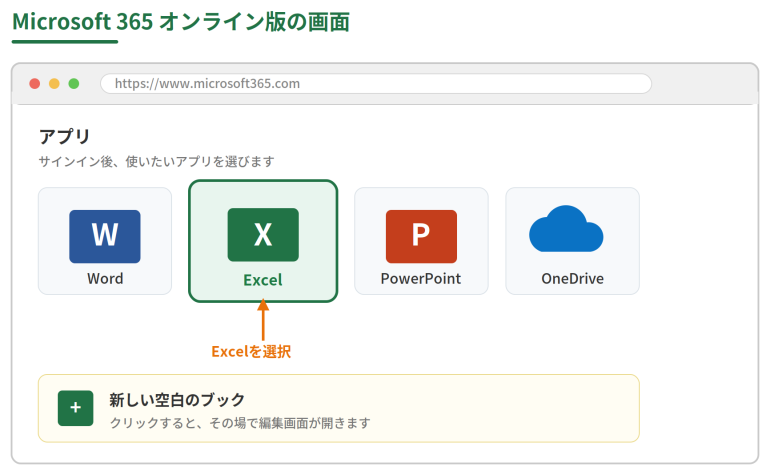Launch the red PowerPoint P icon
This screenshot has width=770, height=475.
click(421, 236)
